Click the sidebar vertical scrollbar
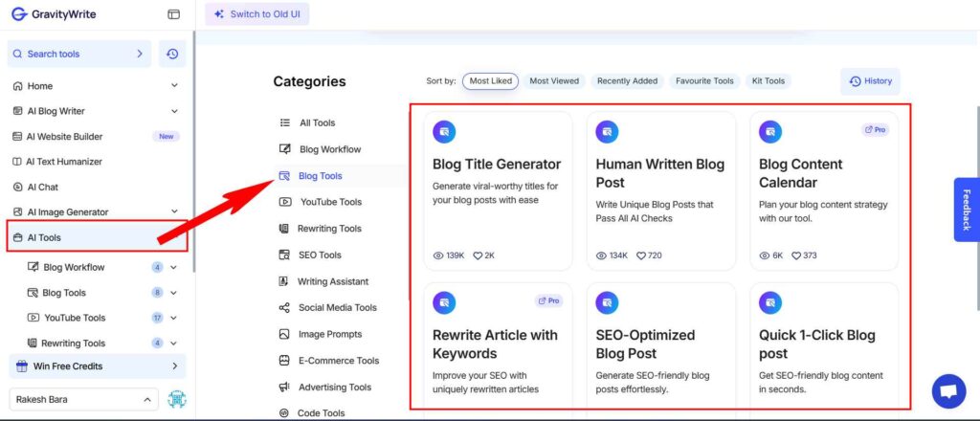This screenshot has height=421, width=980. pos(194,150)
